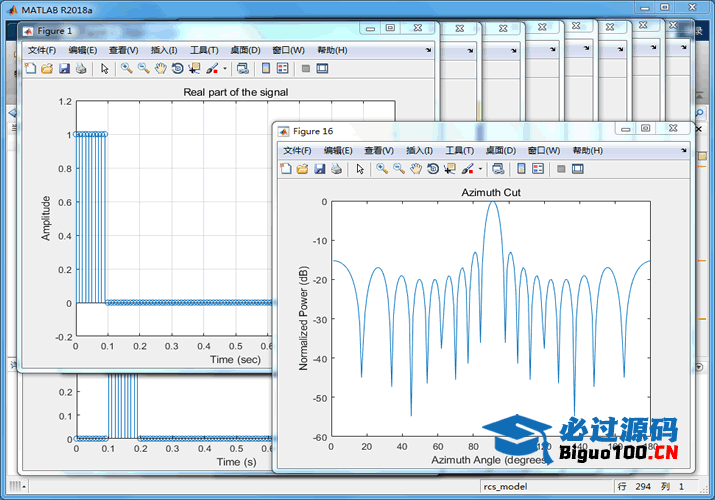
Task: Click 'Amplitude' y-axis label in Figure 1
Action: pos(46,218)
